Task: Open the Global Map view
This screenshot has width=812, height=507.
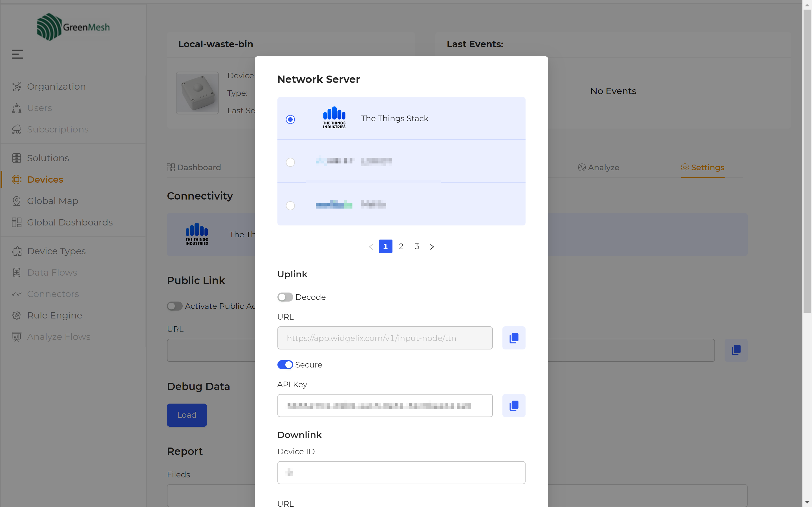Action: [52, 200]
